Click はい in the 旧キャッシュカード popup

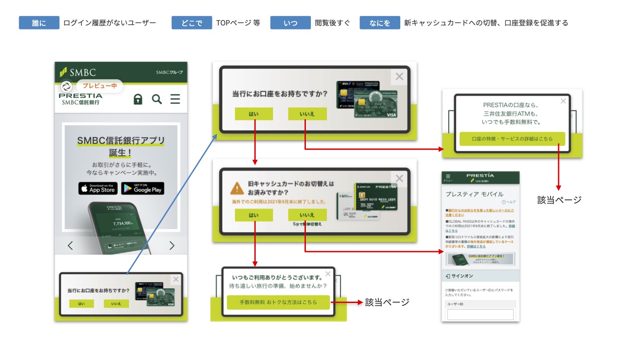254,215
